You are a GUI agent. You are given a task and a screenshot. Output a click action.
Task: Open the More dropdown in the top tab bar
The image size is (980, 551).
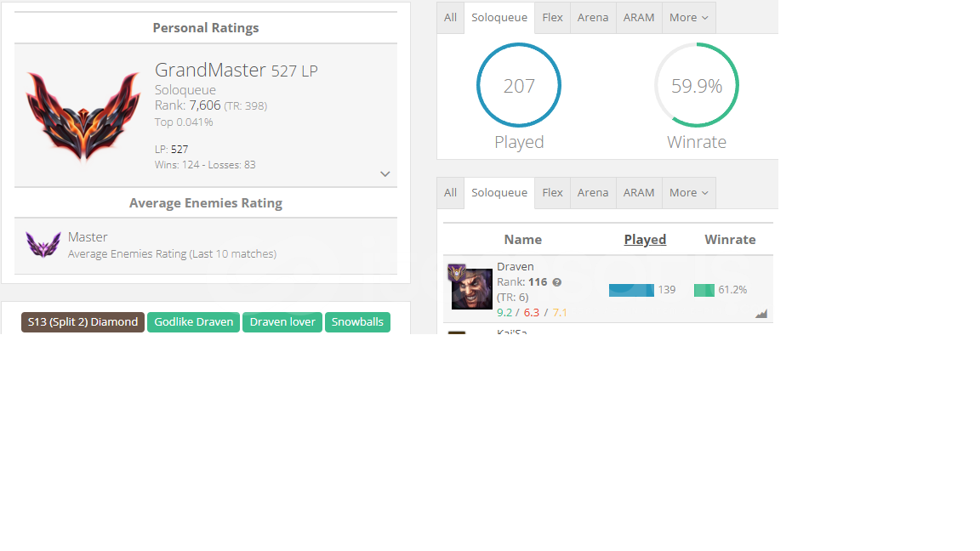(689, 18)
